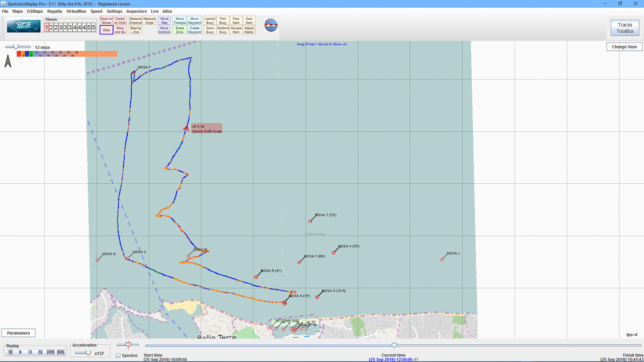Start replay with the play button
644x362 pixels.
(20, 352)
